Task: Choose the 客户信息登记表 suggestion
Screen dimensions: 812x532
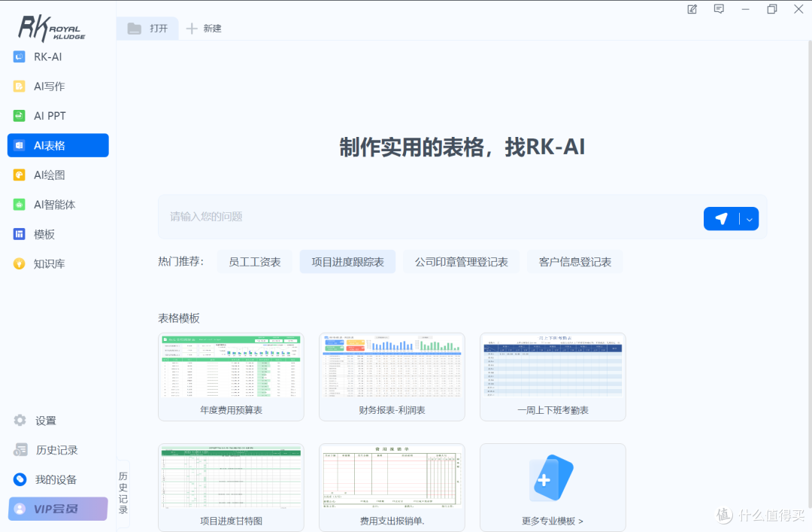Action: coord(575,262)
